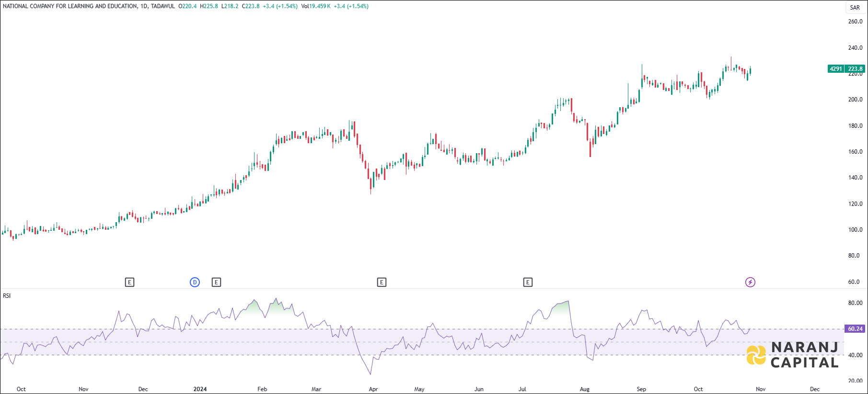Click the blue dividend D marker

pos(195,282)
